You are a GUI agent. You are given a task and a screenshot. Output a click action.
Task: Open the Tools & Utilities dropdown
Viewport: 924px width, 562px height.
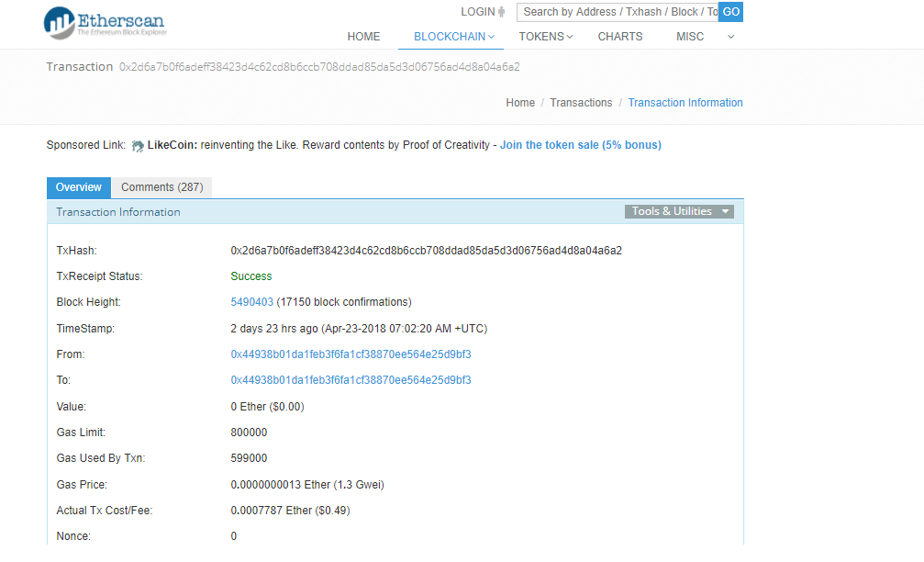679,211
